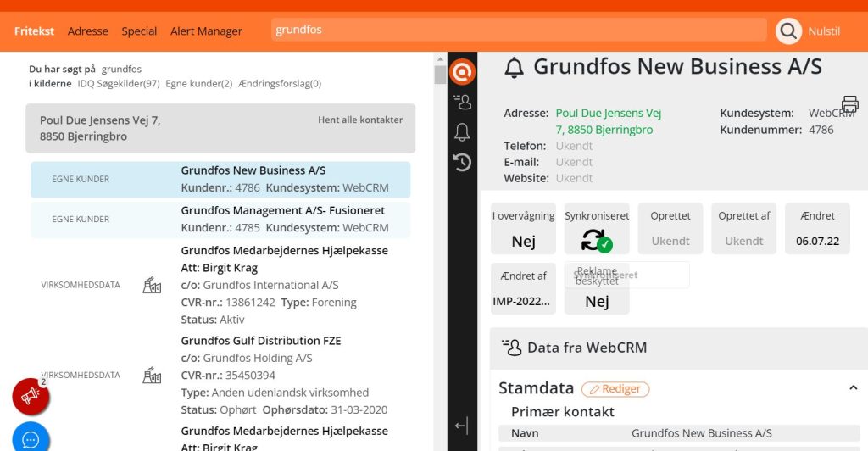Click Status: Ophørt Ophørsdato 31-03-2020 line
The width and height of the screenshot is (868, 451).
coord(284,410)
